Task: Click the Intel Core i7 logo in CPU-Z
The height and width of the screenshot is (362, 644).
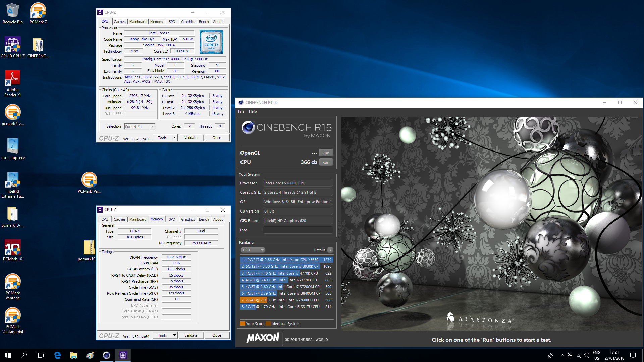Action: (211, 42)
